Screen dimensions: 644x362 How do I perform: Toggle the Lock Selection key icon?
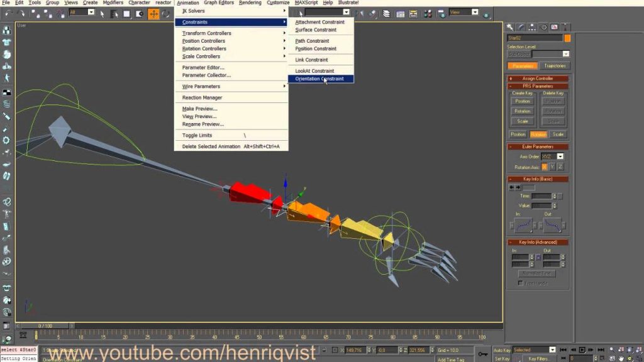(483, 354)
